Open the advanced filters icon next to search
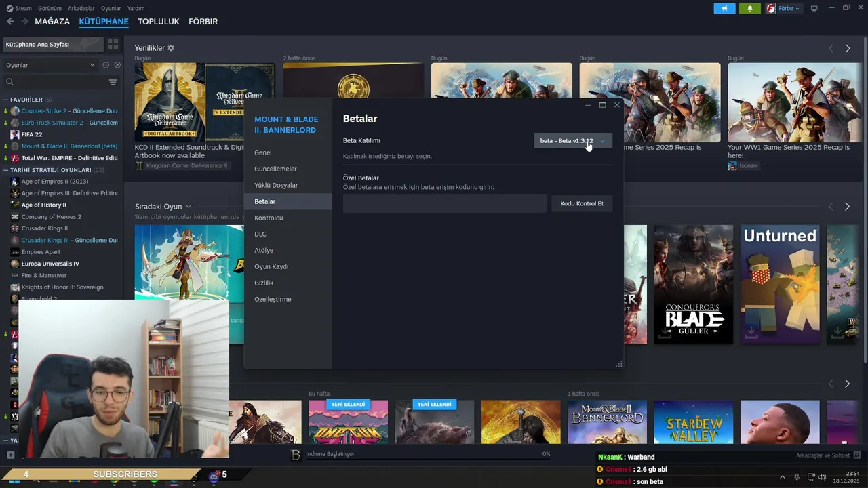Viewport: 868px width, 488px height. (x=113, y=82)
